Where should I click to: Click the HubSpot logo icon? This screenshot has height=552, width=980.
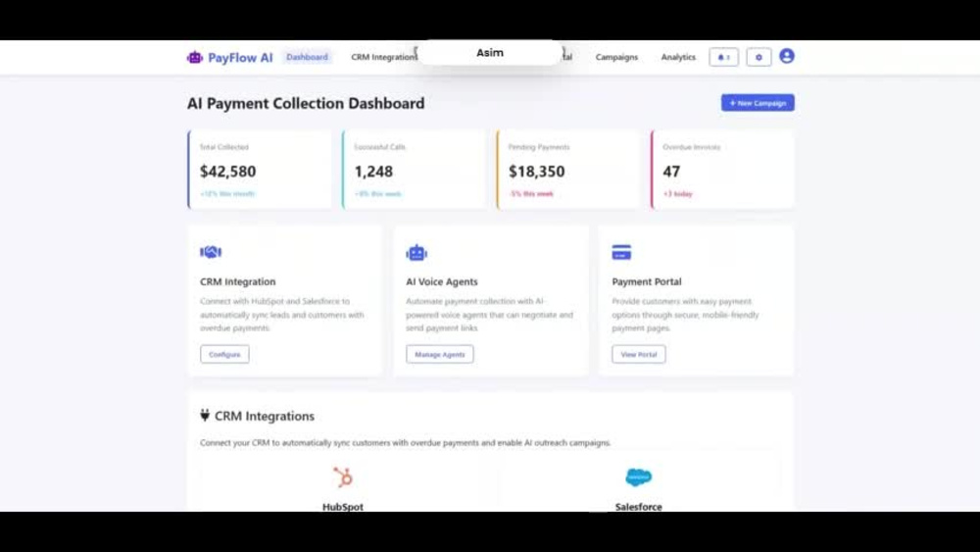point(342,477)
